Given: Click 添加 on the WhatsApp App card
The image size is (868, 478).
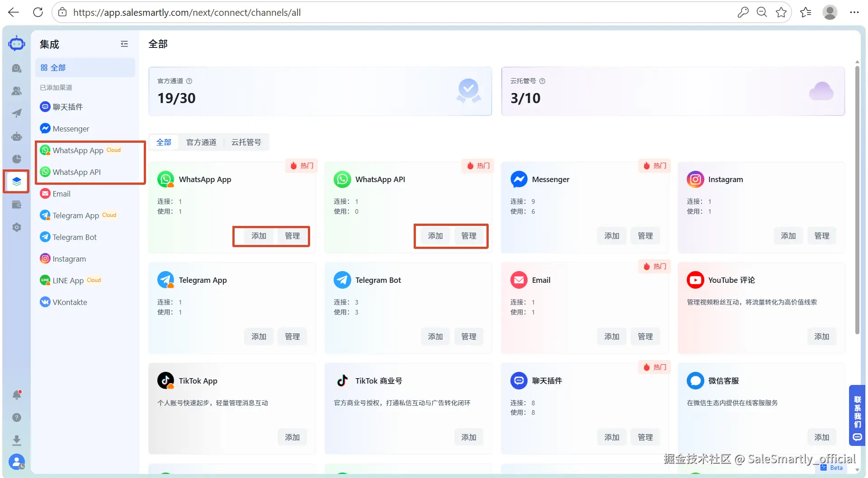Looking at the screenshot, I should click(x=259, y=236).
